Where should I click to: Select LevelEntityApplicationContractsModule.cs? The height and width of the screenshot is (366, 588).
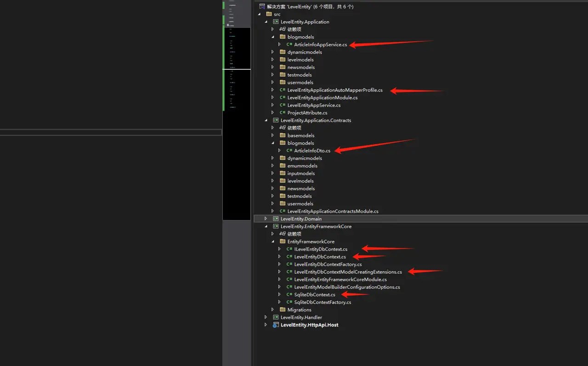[x=333, y=211]
